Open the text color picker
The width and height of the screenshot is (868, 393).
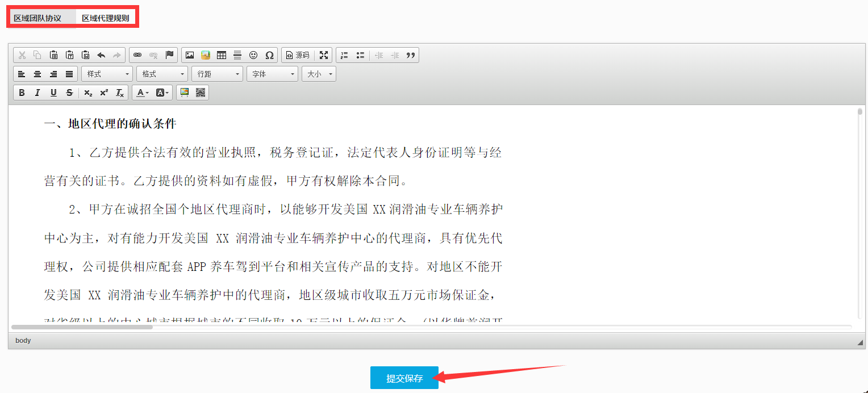coord(142,93)
